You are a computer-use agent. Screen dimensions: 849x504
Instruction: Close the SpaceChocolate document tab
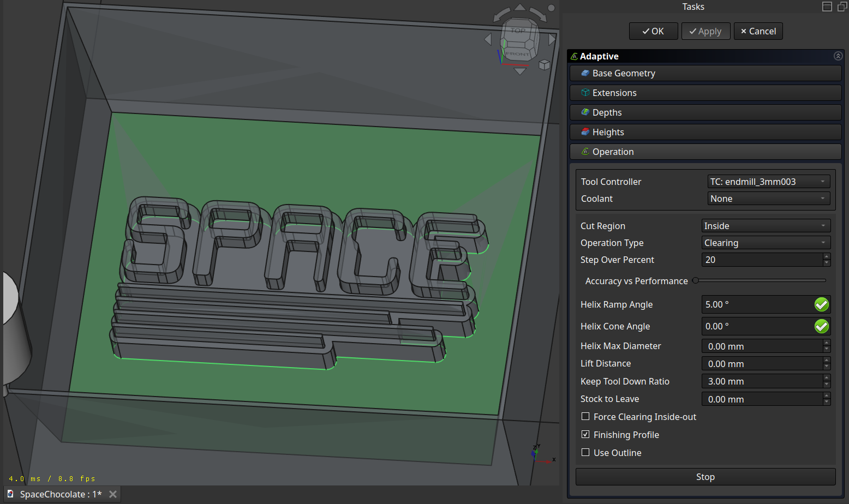(113, 494)
